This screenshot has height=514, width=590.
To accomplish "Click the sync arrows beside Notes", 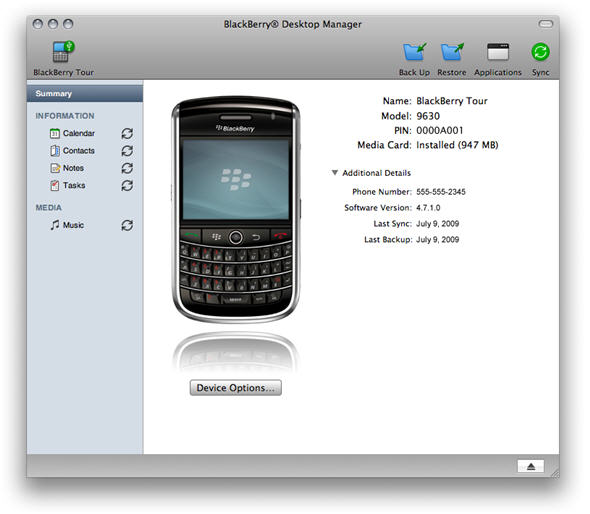I will point(127,168).
